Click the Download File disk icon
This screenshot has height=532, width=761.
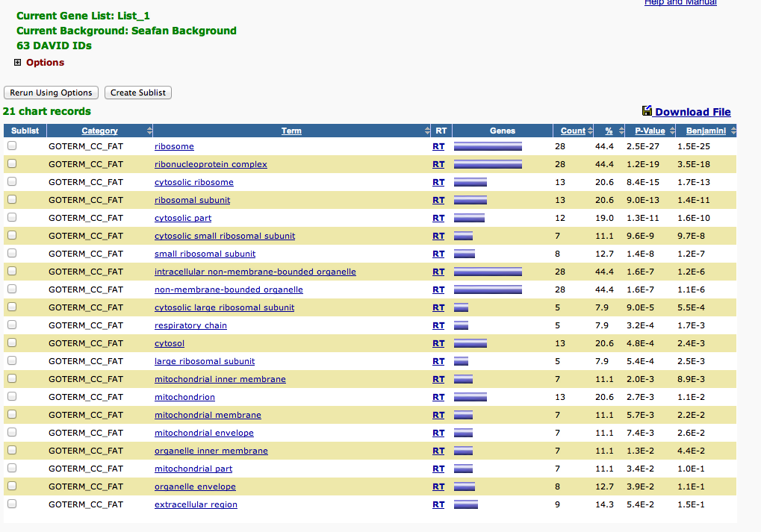[647, 111]
